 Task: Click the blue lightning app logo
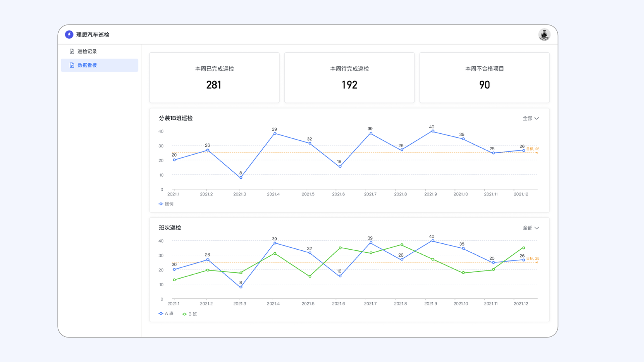(x=69, y=35)
